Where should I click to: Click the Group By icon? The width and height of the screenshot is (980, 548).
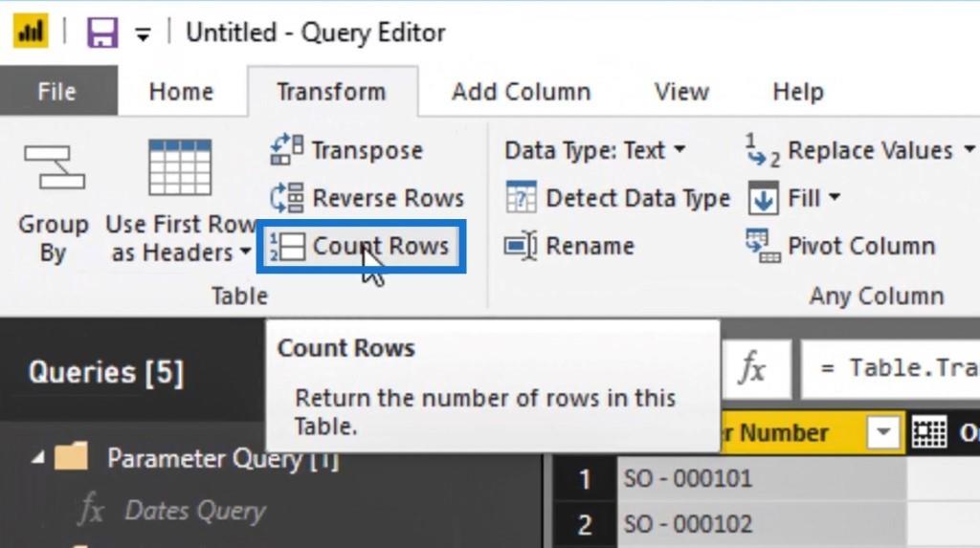[55, 167]
